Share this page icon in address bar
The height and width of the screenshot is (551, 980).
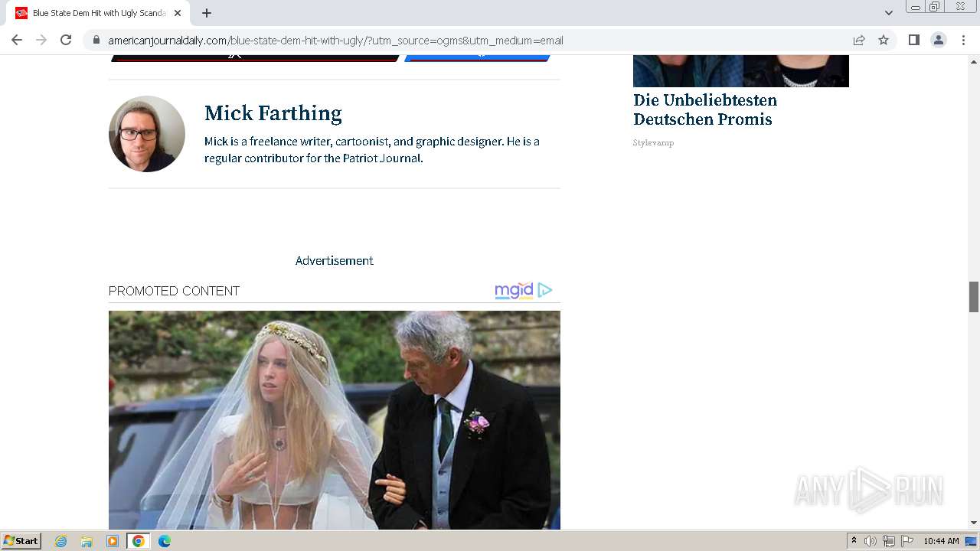tap(859, 40)
